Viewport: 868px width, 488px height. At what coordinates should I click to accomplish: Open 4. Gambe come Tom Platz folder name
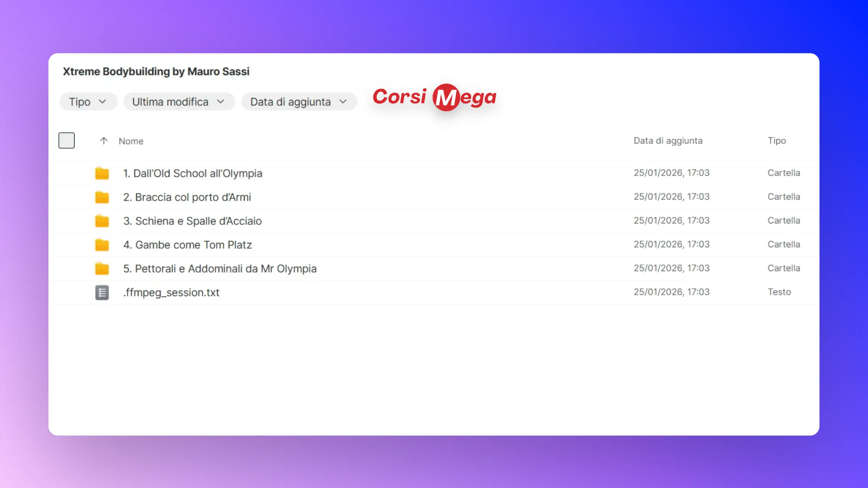[x=187, y=245]
